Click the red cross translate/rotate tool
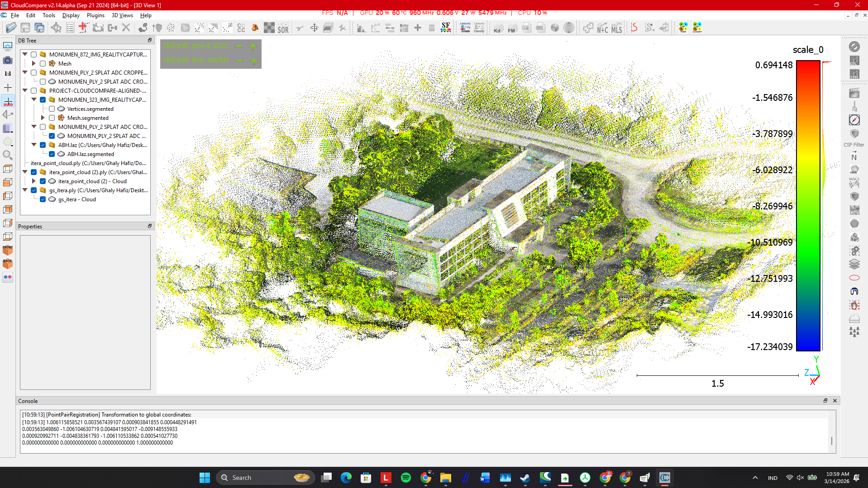This screenshot has height=488, width=868. tap(83, 28)
